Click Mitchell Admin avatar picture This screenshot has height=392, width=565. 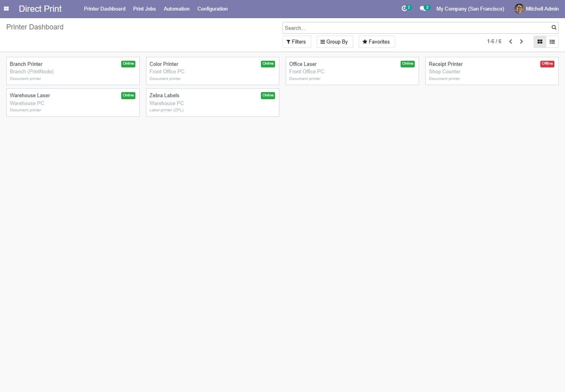519,8
